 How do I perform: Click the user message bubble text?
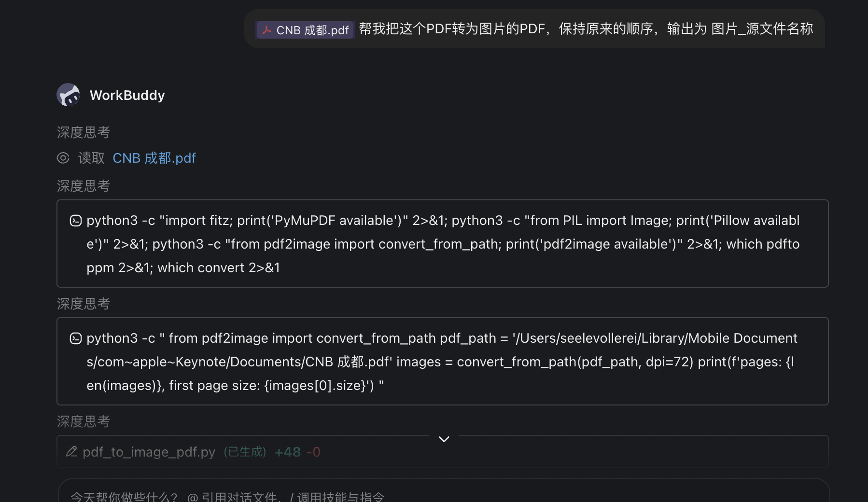click(586, 29)
